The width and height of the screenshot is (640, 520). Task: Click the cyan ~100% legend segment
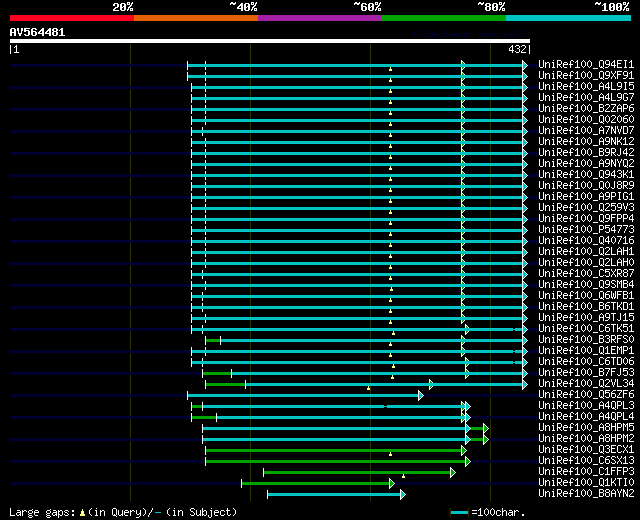[569, 18]
